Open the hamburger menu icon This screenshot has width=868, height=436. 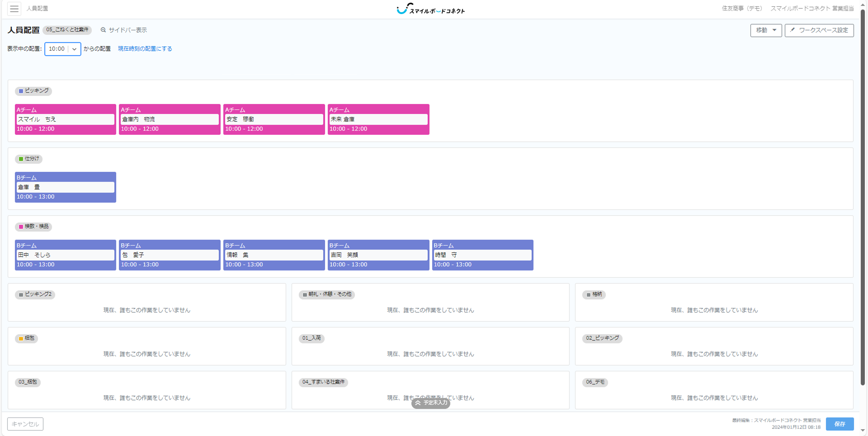[x=14, y=8]
